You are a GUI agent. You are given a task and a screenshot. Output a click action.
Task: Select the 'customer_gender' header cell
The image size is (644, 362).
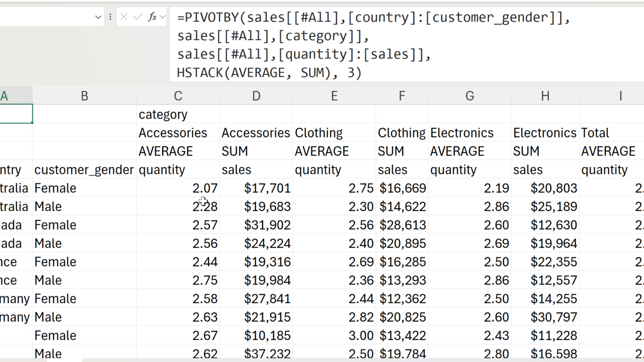tap(84, 170)
